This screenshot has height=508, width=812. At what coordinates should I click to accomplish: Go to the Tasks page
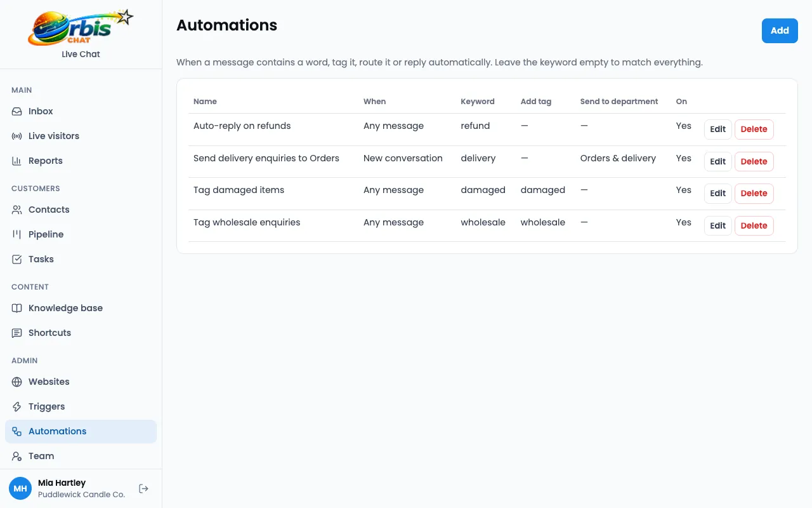click(81, 259)
